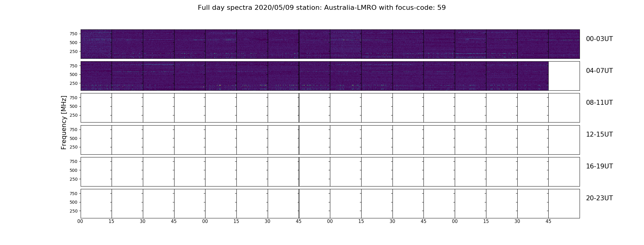Select the 500 tick of the 04-07UT panel
The height and width of the screenshot is (245, 644).
[74, 74]
